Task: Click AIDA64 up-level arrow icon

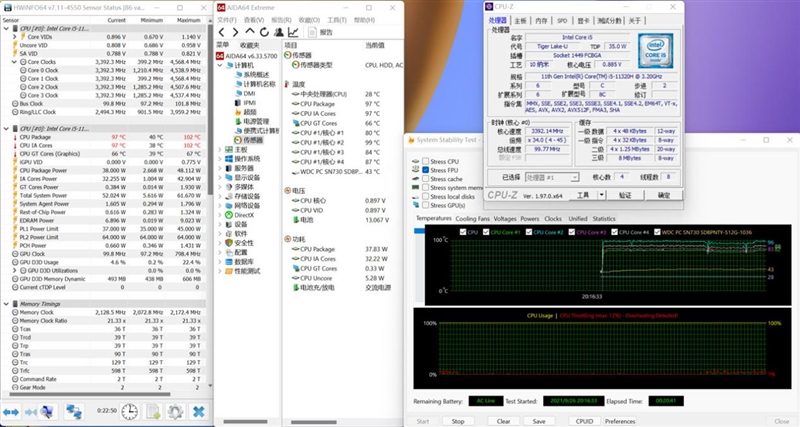Action: [x=250, y=32]
